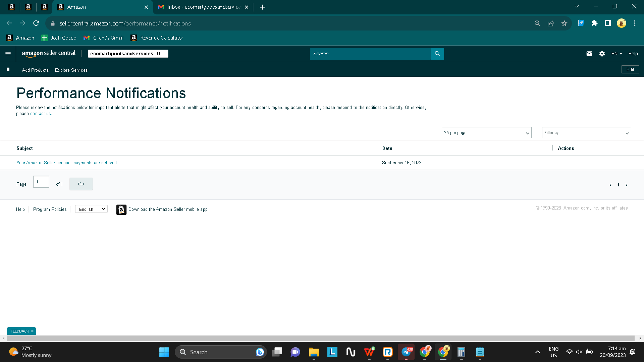Open the Chrome profile avatar
Viewport: 644px width, 362px height.
[x=621, y=23]
